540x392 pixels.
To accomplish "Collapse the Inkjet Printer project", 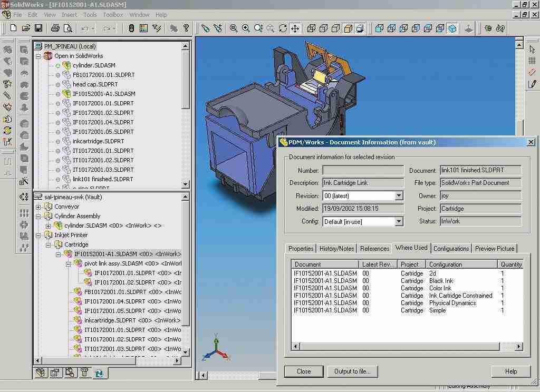I will [38, 235].
